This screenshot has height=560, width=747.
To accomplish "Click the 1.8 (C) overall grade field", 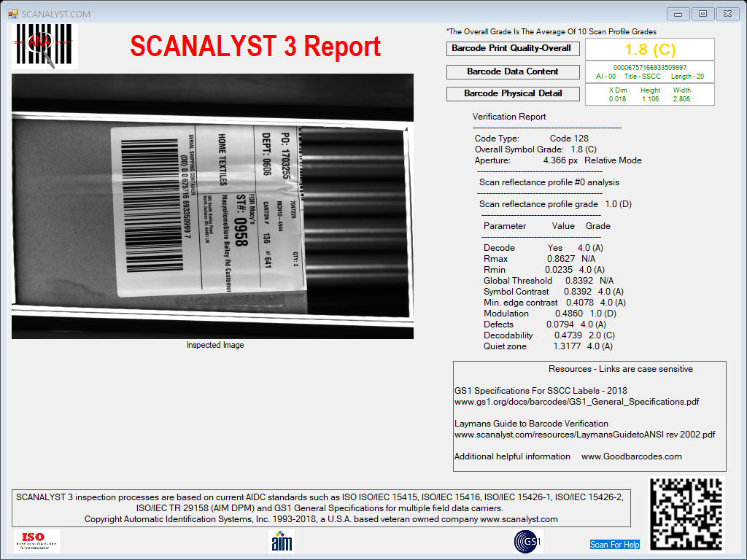I will coord(650,49).
